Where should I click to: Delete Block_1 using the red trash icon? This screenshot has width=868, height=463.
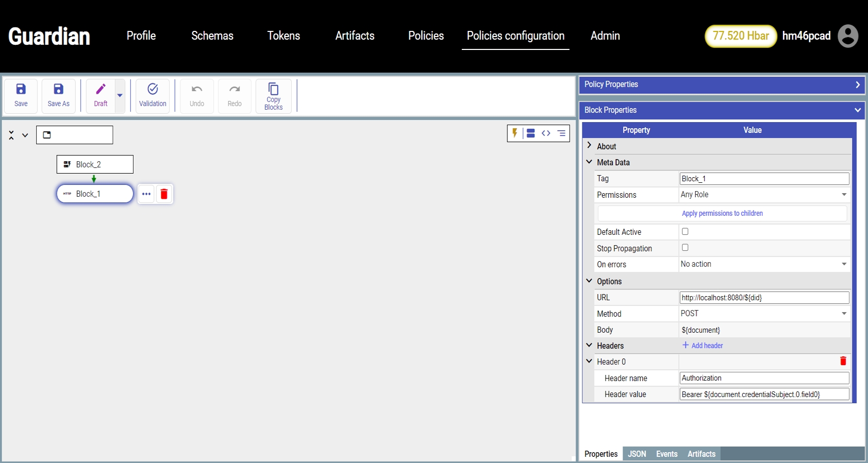[164, 194]
